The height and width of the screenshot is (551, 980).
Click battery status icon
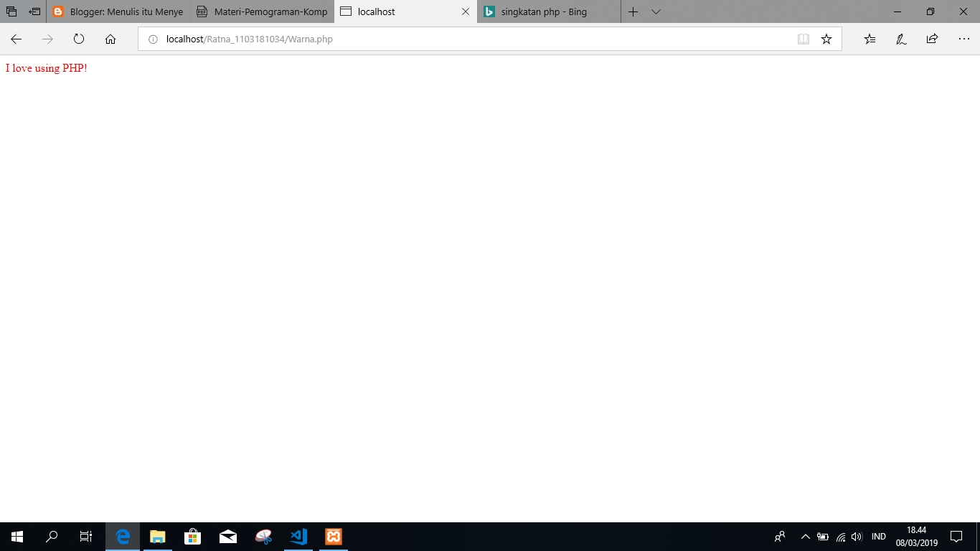coord(823,537)
